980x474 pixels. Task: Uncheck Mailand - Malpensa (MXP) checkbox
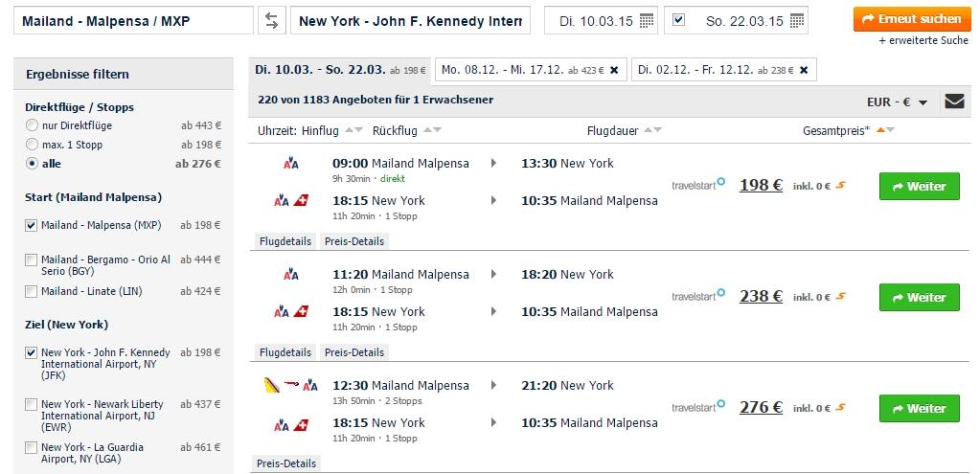pos(32,225)
